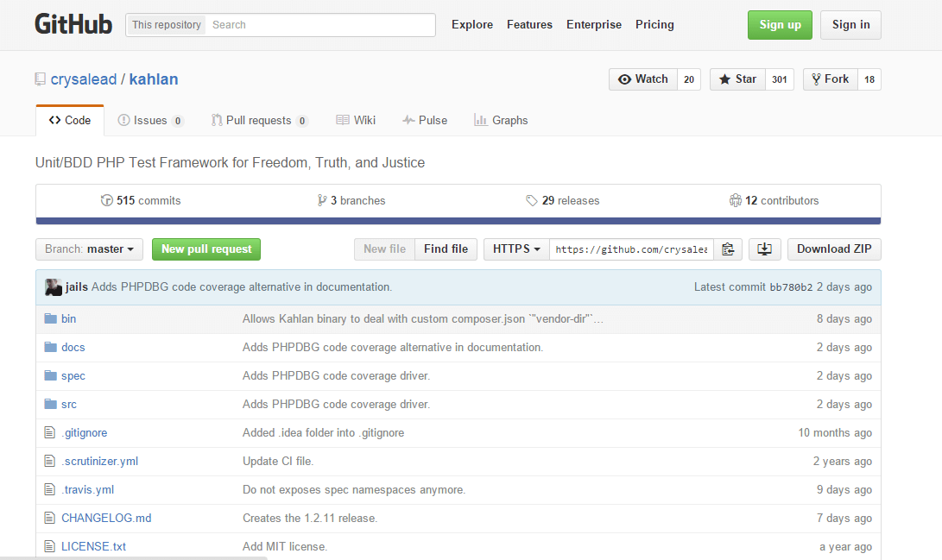
Task: Click the src folder icon
Action: 50,404
